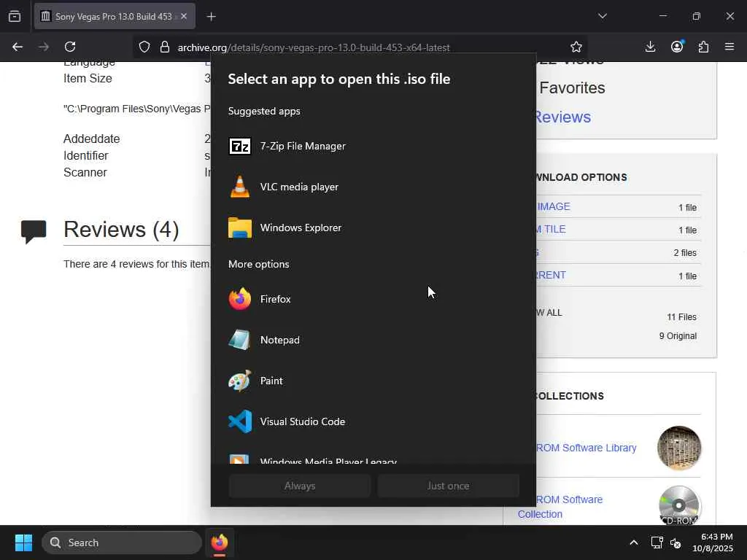Click the "11 Files" text

pyautogui.click(x=682, y=316)
